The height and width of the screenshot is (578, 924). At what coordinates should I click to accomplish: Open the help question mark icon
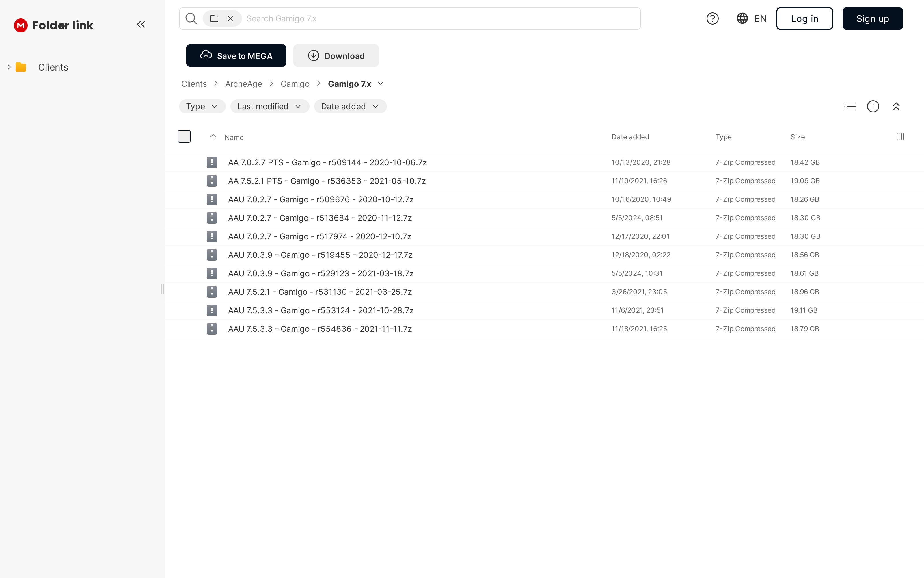[x=712, y=18]
